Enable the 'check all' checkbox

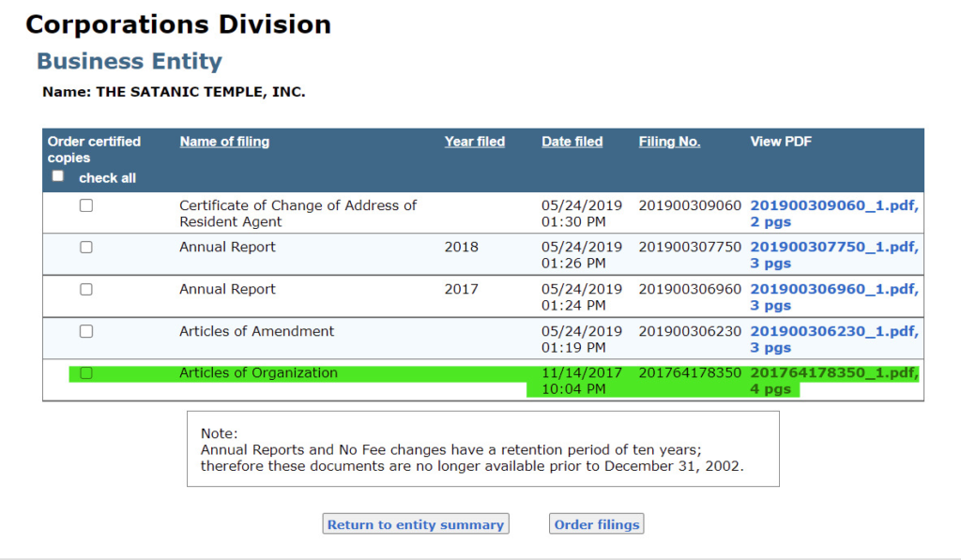point(57,175)
